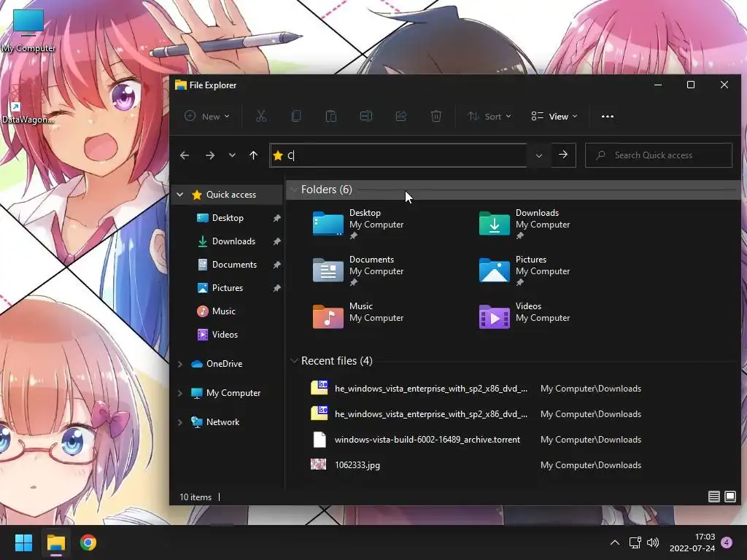Show hidden tray icons chevron
The height and width of the screenshot is (560, 747).
tap(614, 542)
